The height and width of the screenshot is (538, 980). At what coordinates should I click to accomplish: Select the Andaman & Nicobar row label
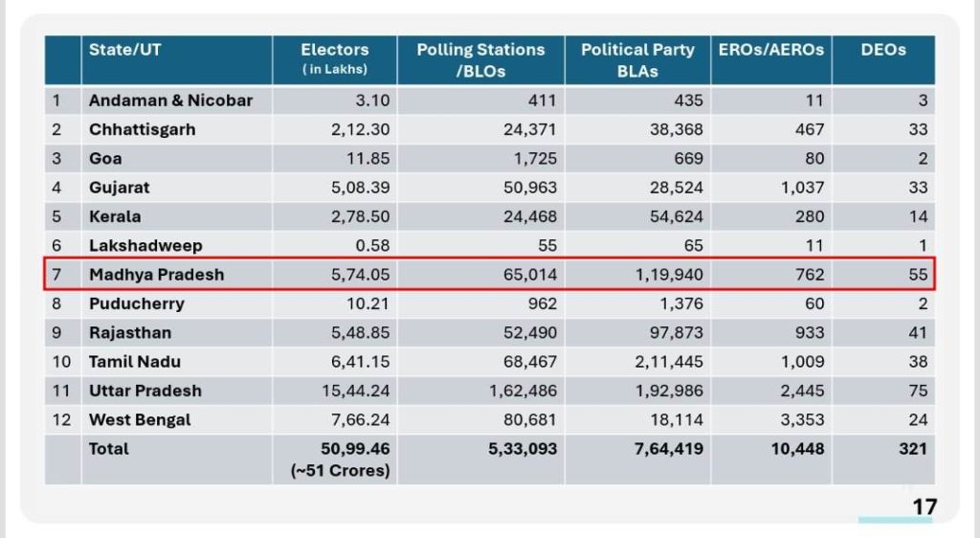coord(170,101)
